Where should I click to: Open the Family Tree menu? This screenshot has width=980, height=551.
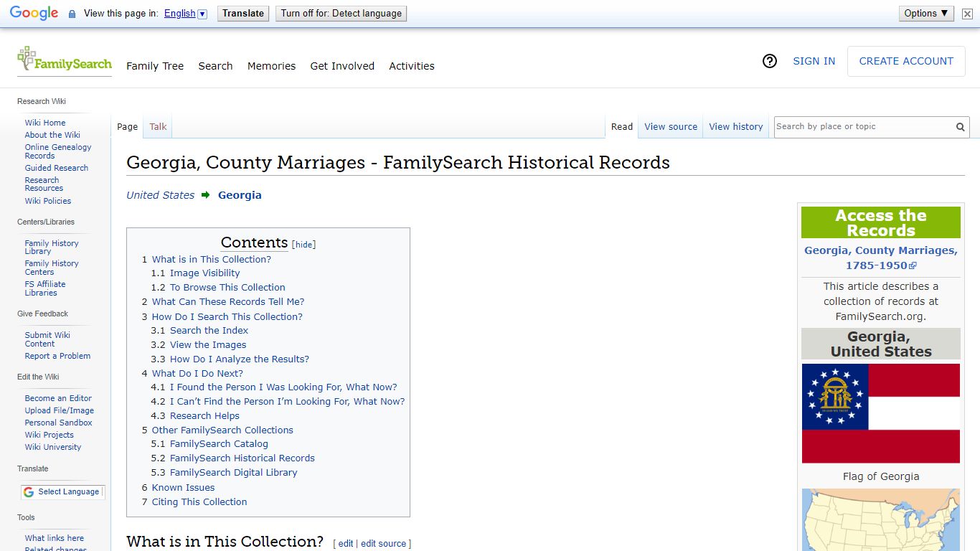click(x=155, y=66)
